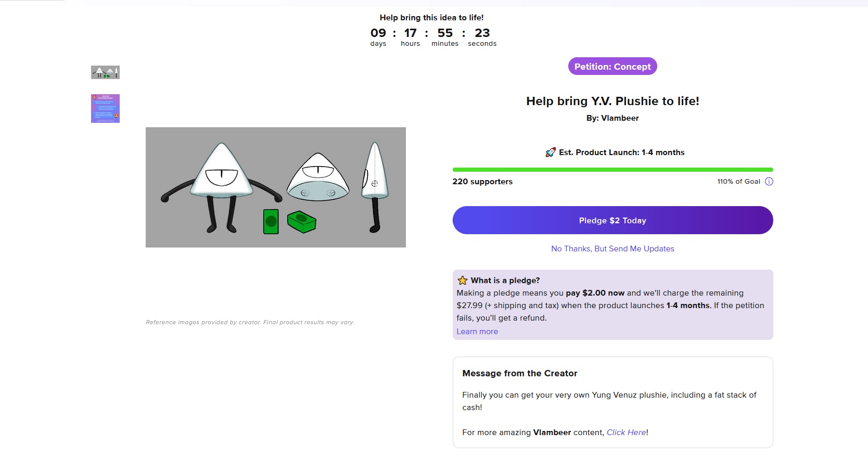The width and height of the screenshot is (868, 458).
Task: Select the plushie design thumbnail
Action: pos(105,72)
